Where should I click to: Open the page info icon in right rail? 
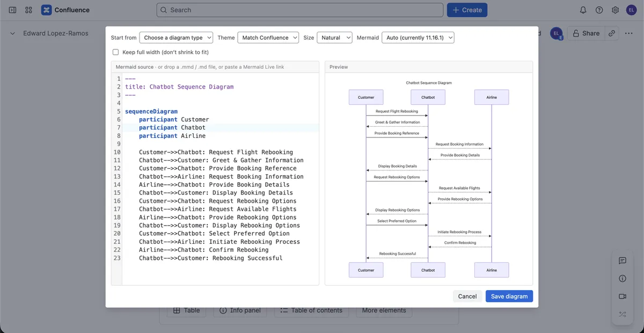click(623, 278)
